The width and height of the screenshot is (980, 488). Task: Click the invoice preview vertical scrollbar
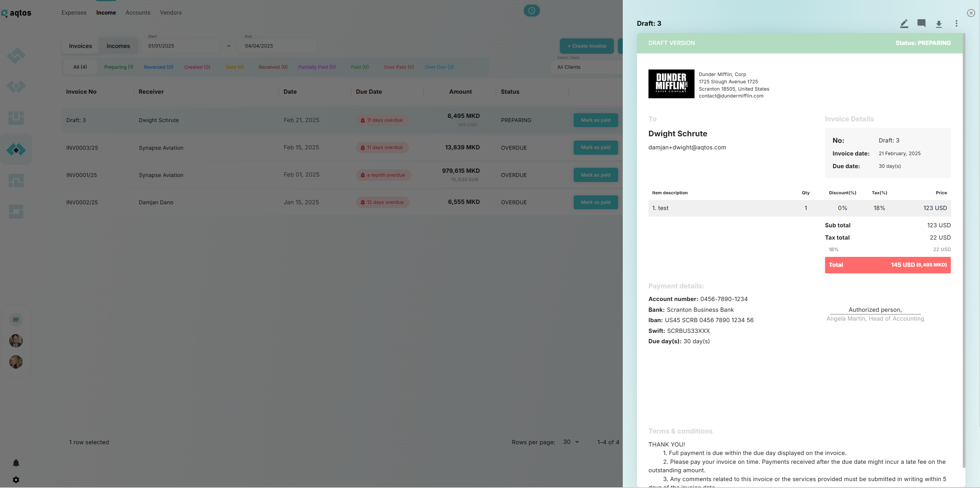[x=964, y=250]
